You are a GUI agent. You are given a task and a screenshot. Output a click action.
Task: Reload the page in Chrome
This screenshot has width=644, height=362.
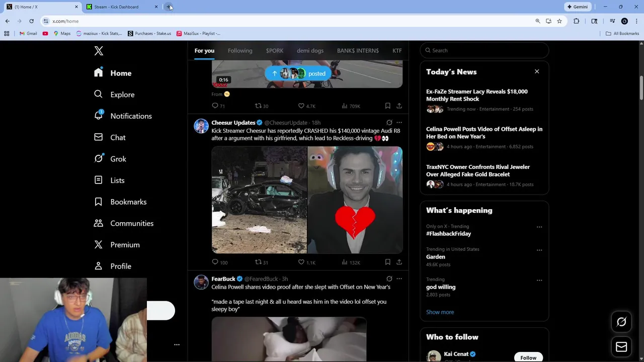[31, 21]
